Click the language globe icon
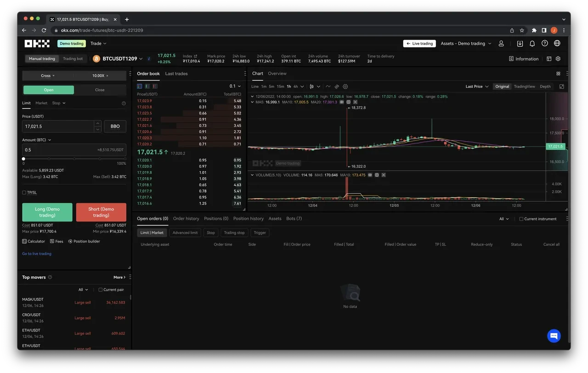The height and width of the screenshot is (373, 588). [557, 43]
